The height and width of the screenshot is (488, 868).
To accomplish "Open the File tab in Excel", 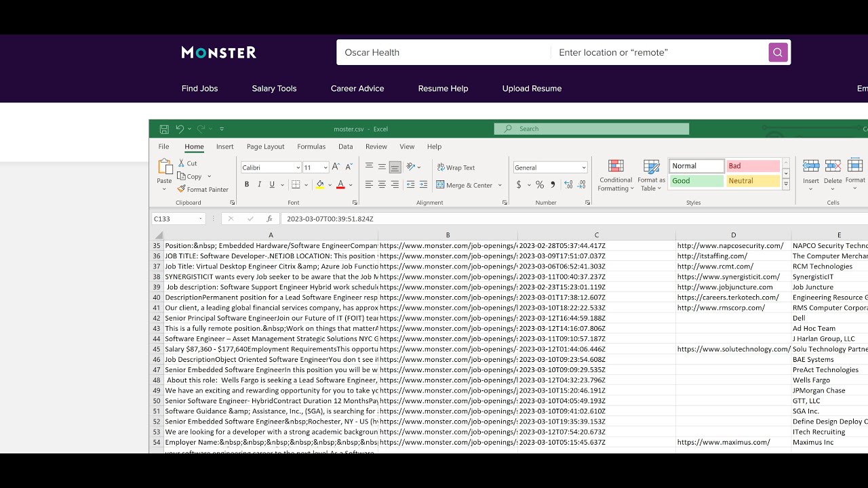I will tap(164, 146).
